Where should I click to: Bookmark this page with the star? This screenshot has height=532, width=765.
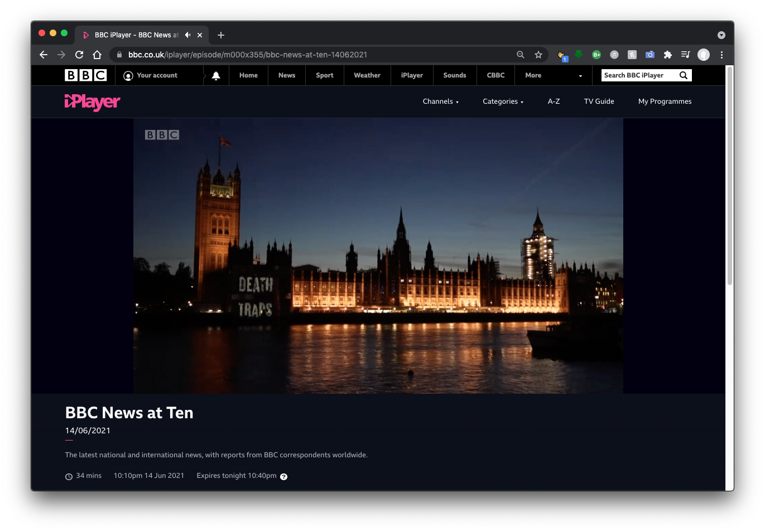coord(538,55)
